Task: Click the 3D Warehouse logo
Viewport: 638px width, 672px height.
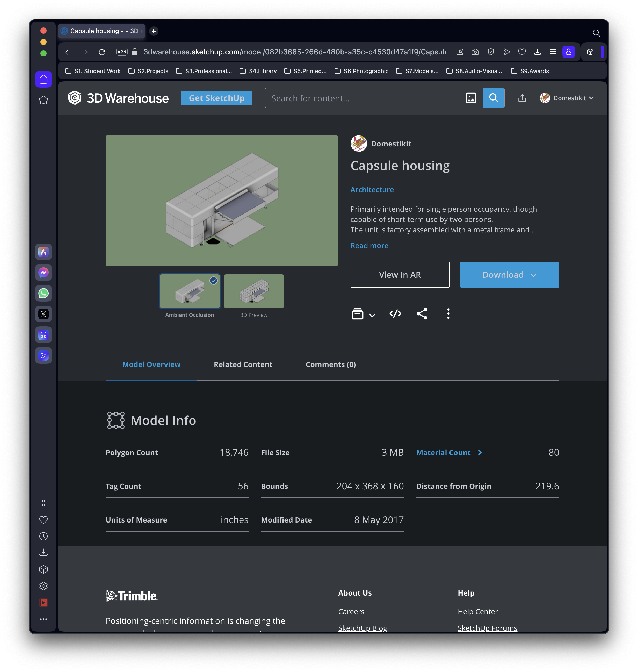Action: [x=118, y=98]
